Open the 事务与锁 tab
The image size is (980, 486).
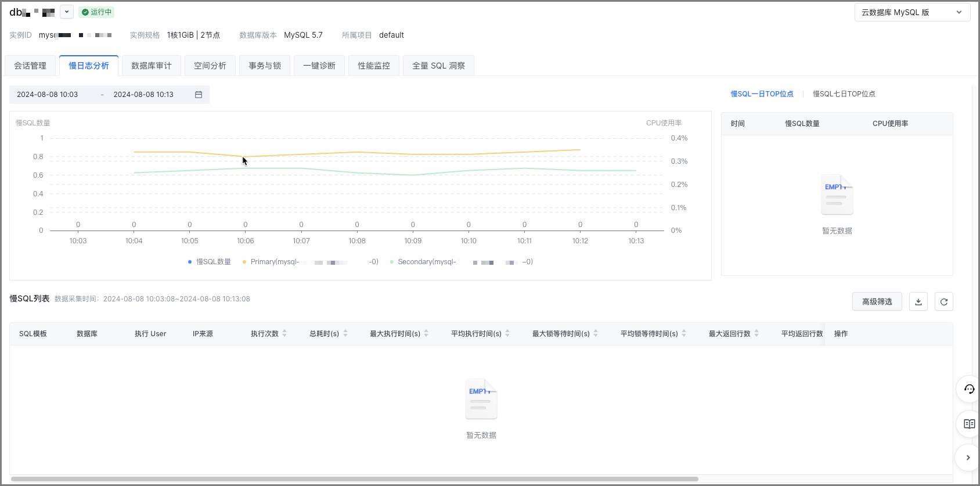[265, 66]
